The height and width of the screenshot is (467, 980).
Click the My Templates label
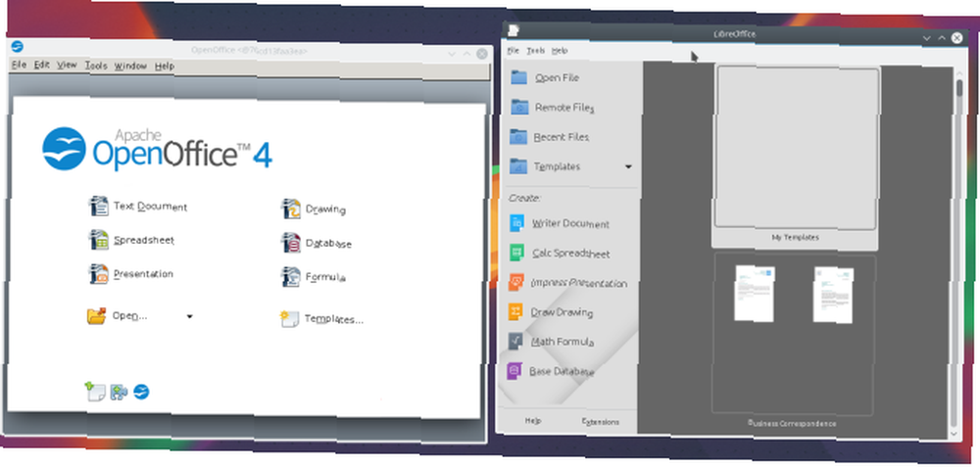click(795, 237)
